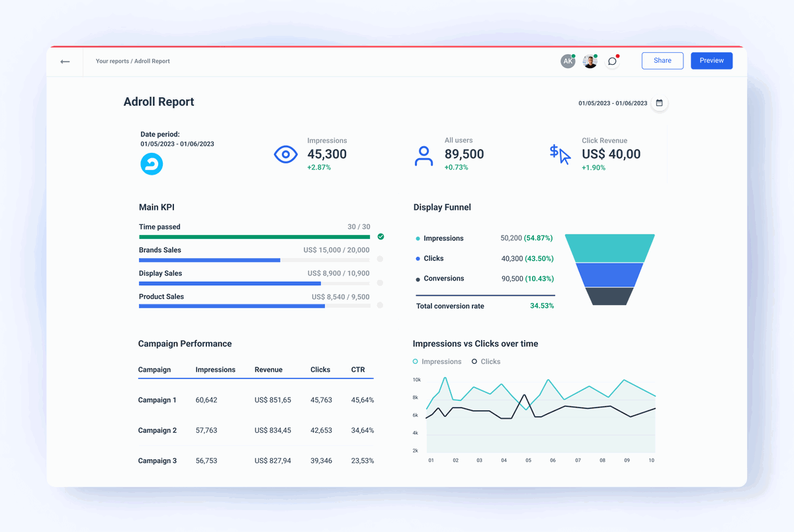The width and height of the screenshot is (794, 532).
Task: Click the circular refresh icon beside Date period
Action: tap(151, 164)
